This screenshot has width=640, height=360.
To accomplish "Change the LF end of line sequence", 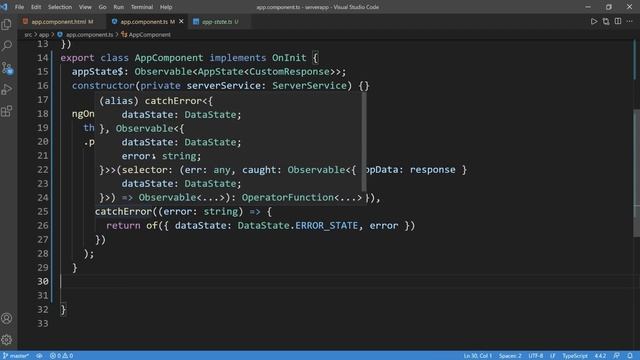I will [553, 356].
